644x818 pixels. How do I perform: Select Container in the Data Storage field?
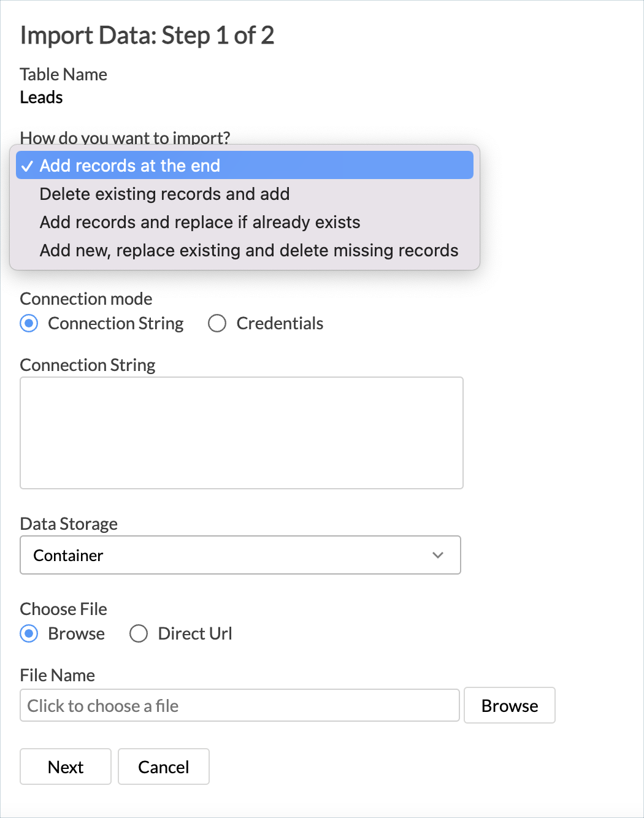coord(240,555)
